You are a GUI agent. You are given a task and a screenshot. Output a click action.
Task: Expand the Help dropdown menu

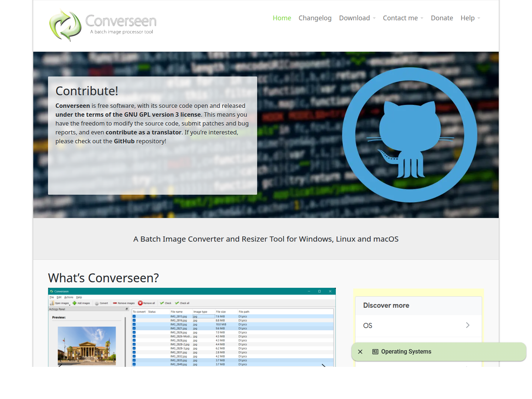point(470,18)
